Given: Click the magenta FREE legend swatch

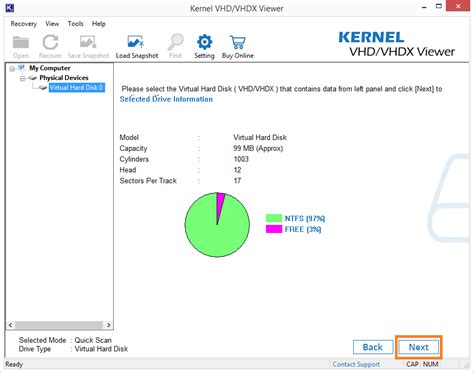Looking at the screenshot, I should 274,229.
